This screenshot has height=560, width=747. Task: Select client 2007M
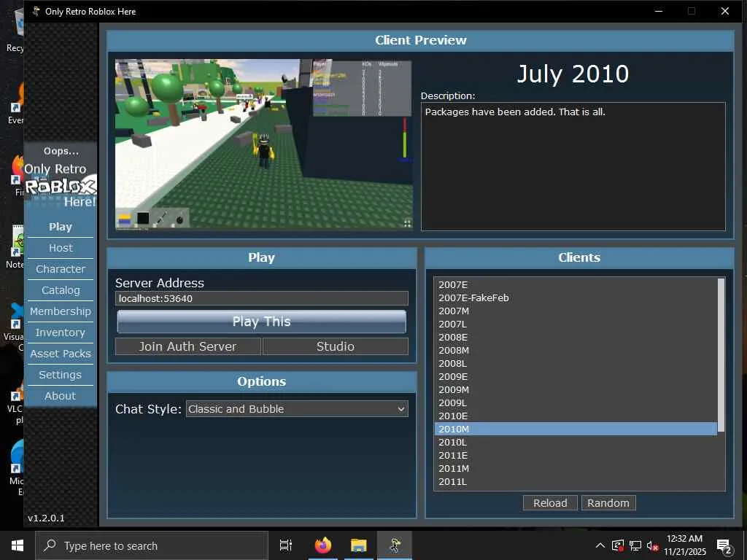point(576,311)
